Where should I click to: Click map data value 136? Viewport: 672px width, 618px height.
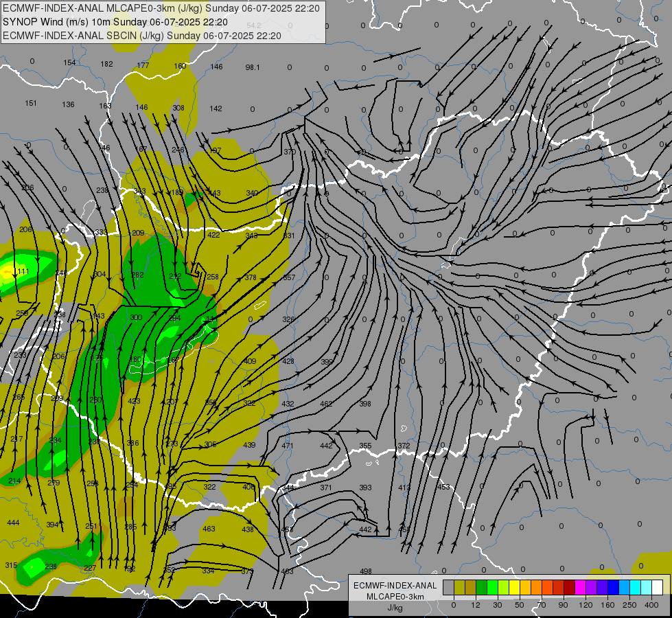click(x=68, y=104)
